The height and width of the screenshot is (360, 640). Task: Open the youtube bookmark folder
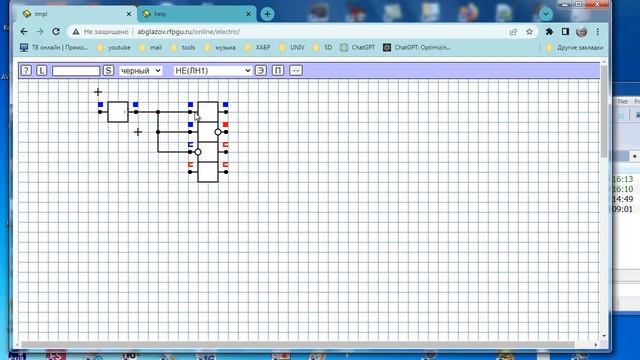tap(114, 47)
